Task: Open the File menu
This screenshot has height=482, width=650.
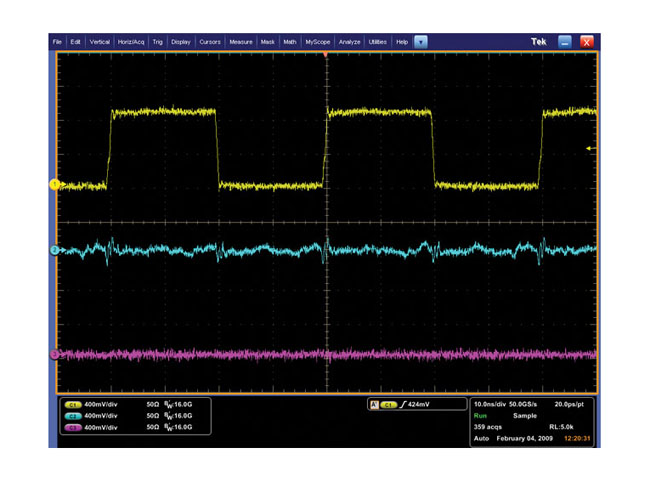Action: coord(57,42)
